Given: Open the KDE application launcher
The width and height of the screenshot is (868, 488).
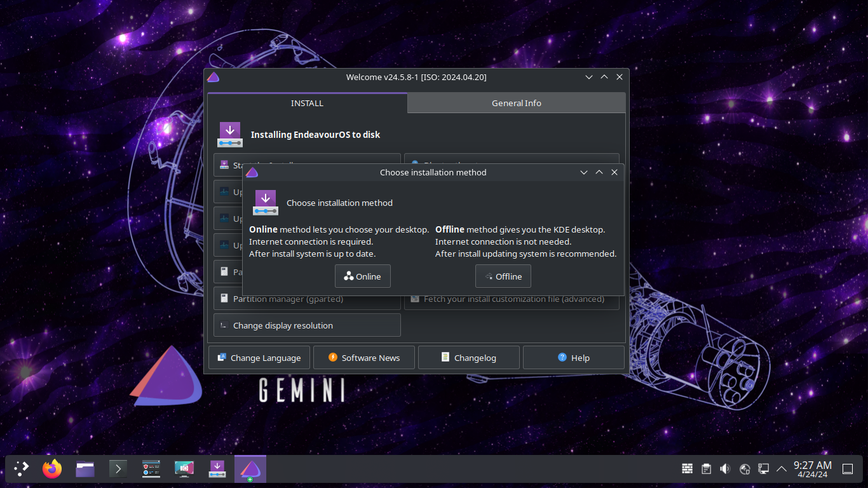Looking at the screenshot, I should (22, 469).
